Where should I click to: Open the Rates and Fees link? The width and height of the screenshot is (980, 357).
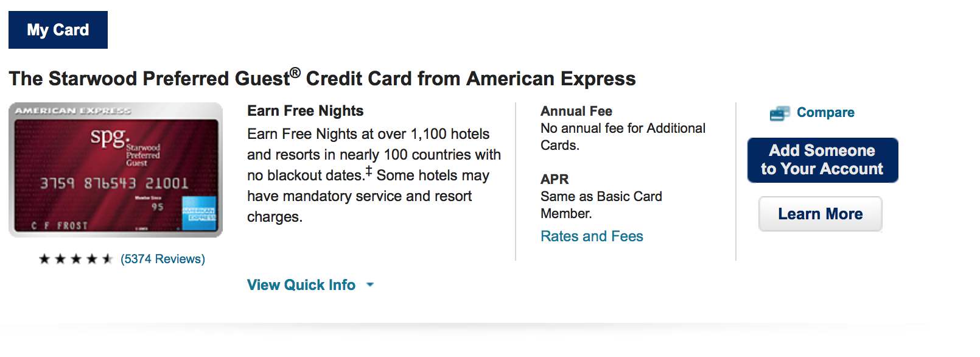point(592,236)
